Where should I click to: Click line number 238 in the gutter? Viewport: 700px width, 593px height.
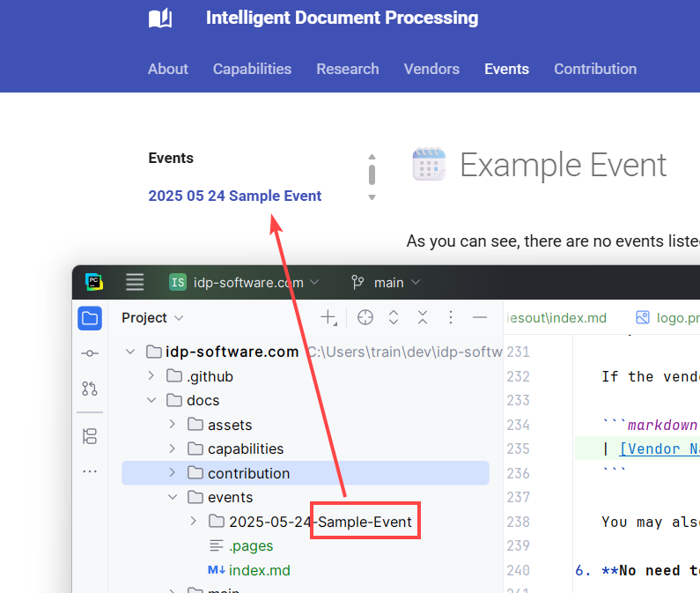[x=518, y=522]
